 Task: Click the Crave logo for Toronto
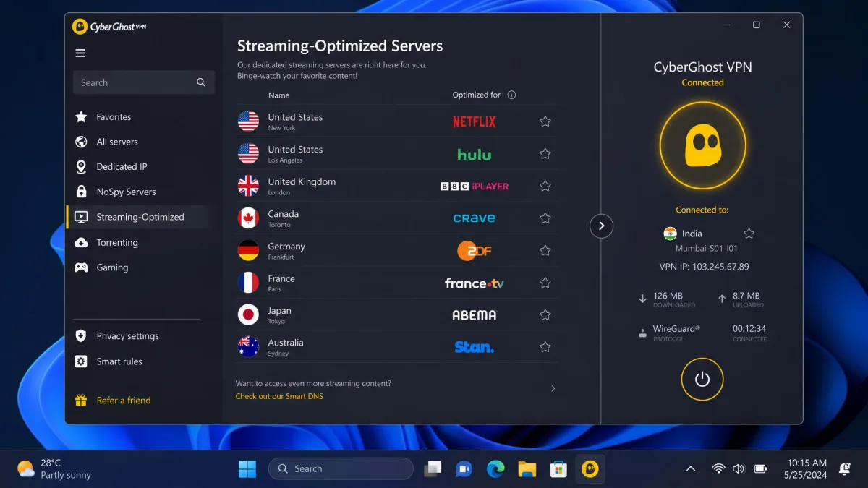point(475,218)
